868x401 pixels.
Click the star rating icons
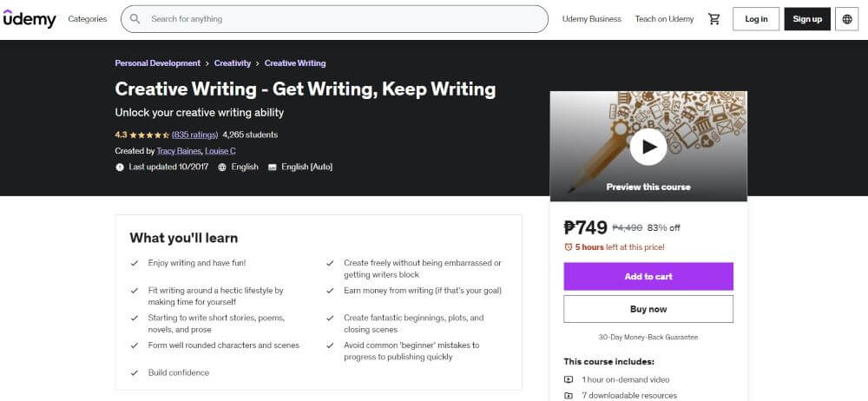[x=148, y=135]
